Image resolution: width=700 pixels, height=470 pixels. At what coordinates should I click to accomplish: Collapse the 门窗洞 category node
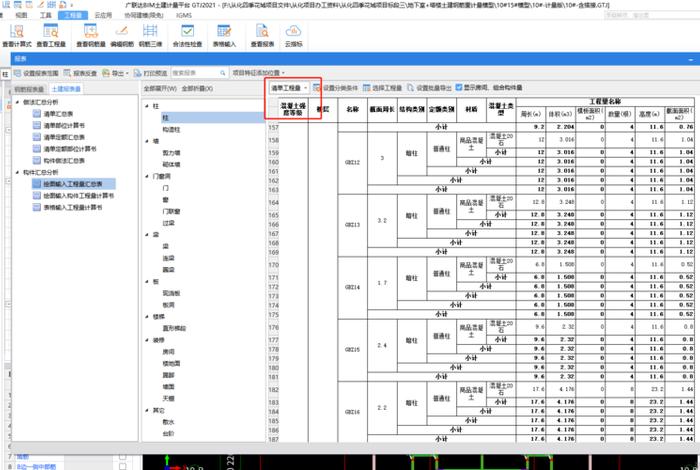147,176
